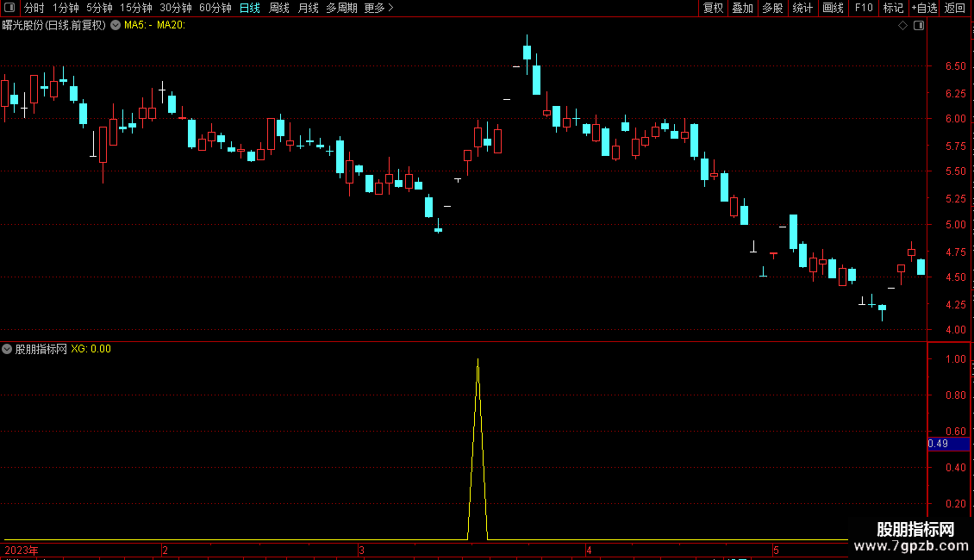
Task: Select the 15分钟 period tab
Action: pyautogui.click(x=136, y=8)
